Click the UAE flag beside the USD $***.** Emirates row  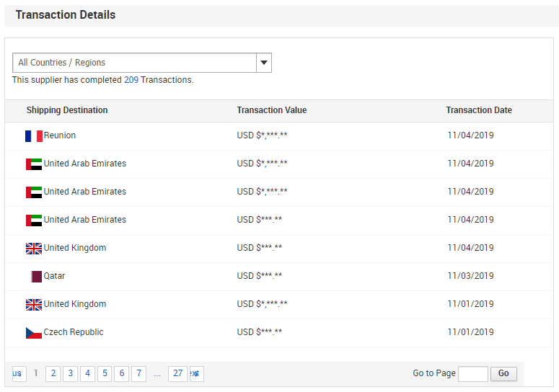[34, 220]
